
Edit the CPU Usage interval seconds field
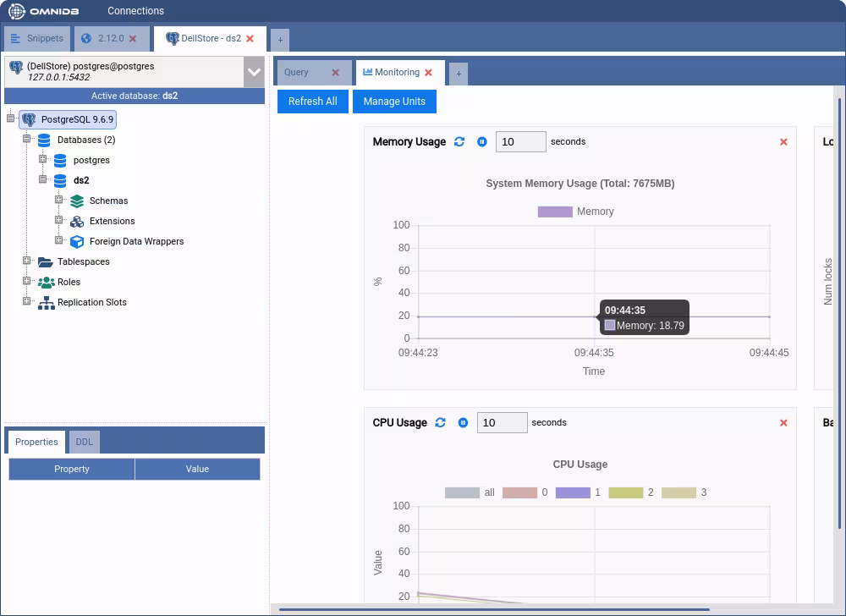503,422
